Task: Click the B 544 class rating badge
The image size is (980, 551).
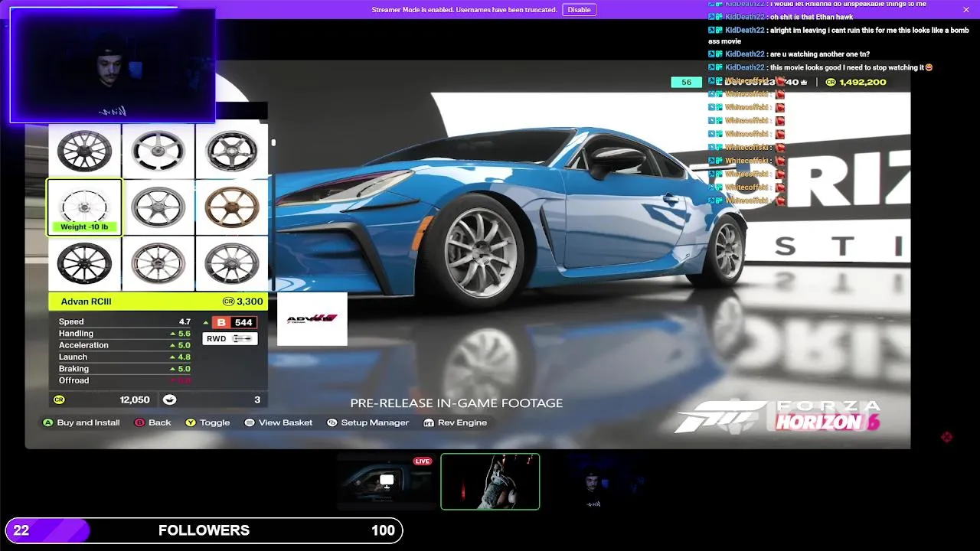Action: [234, 322]
